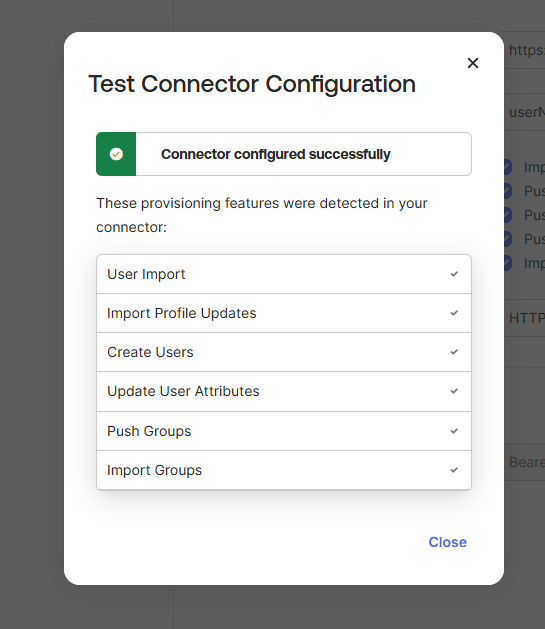The height and width of the screenshot is (629, 545).
Task: Select the Import Profile Updates row text
Action: (x=182, y=313)
